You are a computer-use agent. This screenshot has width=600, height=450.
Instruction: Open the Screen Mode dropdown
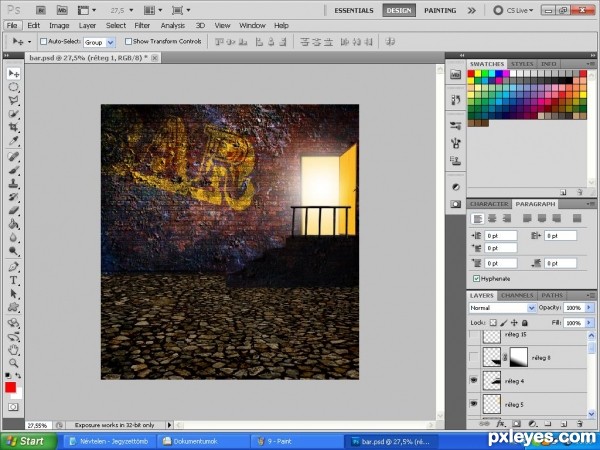(x=181, y=10)
